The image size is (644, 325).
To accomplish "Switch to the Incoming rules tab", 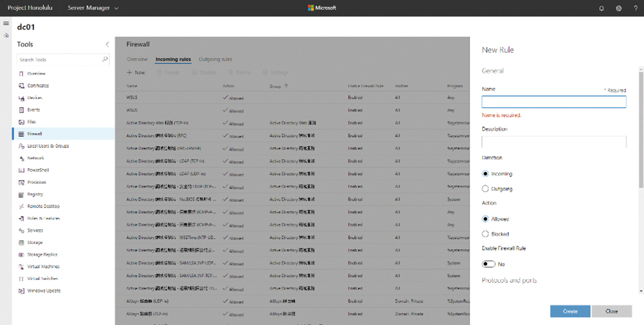I will coord(173,59).
